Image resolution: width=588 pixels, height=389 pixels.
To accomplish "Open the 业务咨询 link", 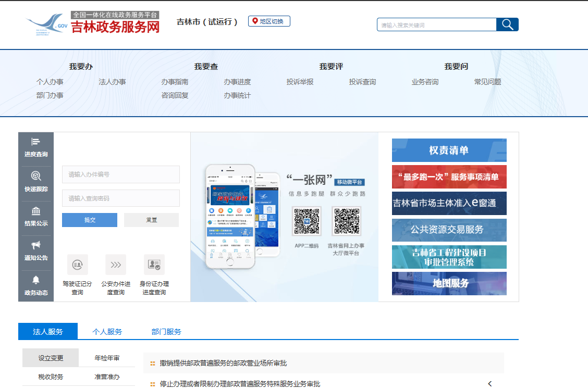I will (x=425, y=82).
